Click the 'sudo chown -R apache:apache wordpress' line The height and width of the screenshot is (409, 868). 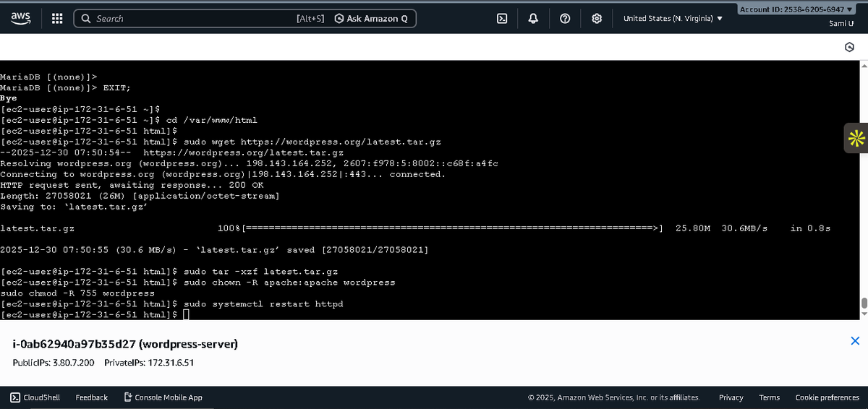198,283
